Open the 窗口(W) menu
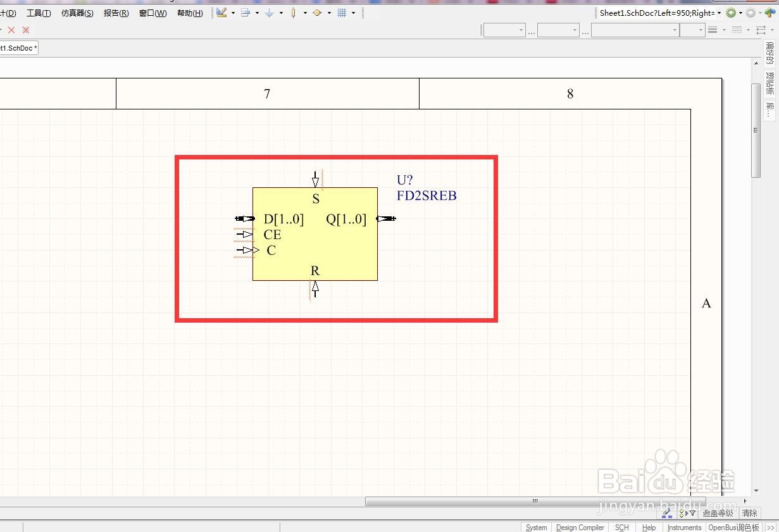The width and height of the screenshot is (779, 532). tap(153, 13)
